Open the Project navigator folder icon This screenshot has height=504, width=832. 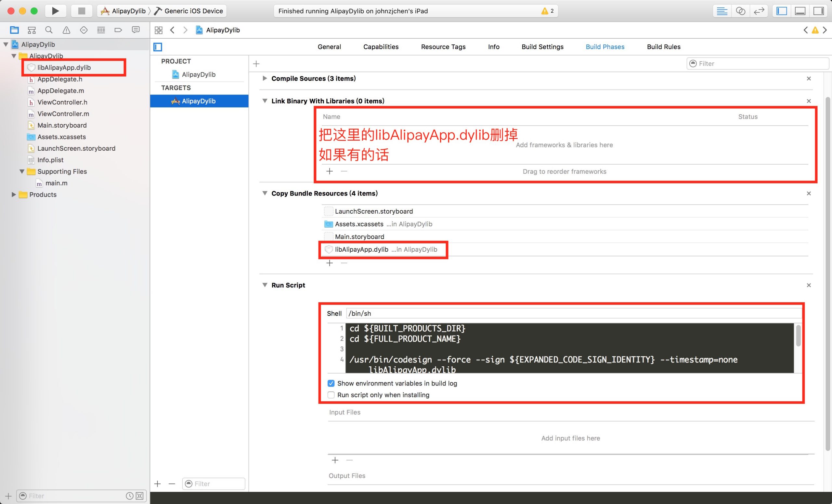click(14, 30)
